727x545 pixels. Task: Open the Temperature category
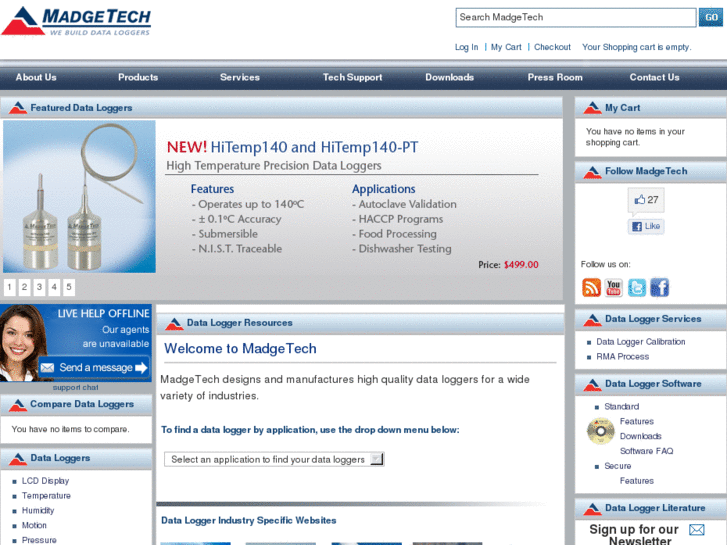[46, 496]
